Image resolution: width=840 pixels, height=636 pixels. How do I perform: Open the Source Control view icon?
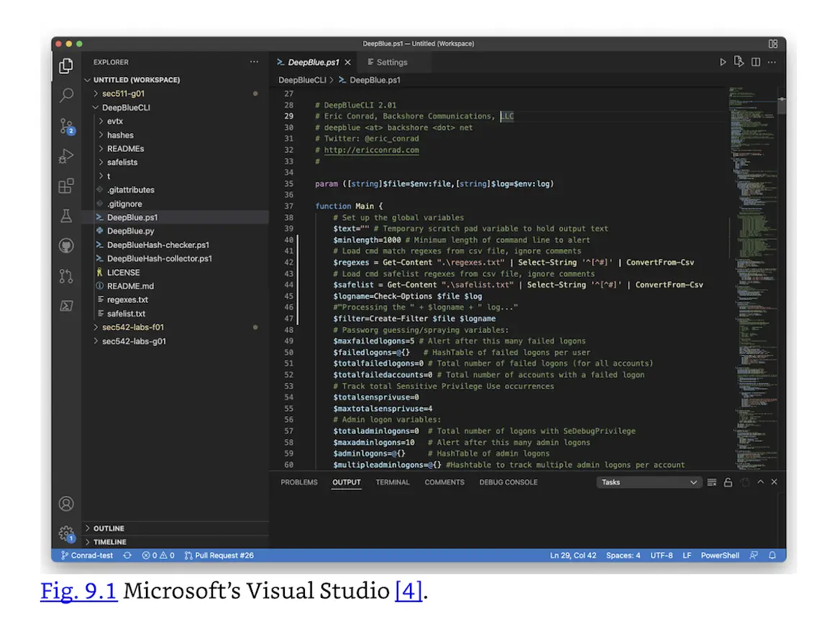66,126
